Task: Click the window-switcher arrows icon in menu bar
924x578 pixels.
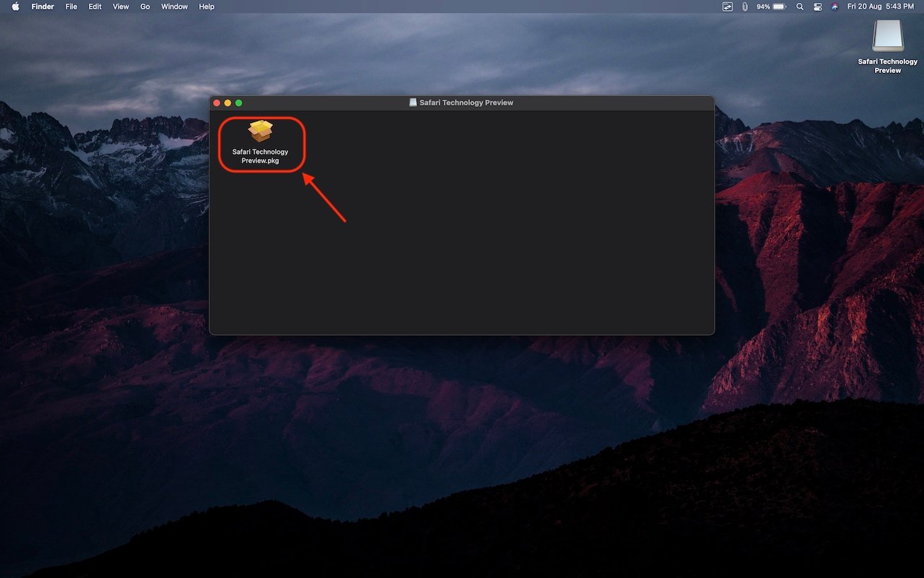Action: [728, 7]
